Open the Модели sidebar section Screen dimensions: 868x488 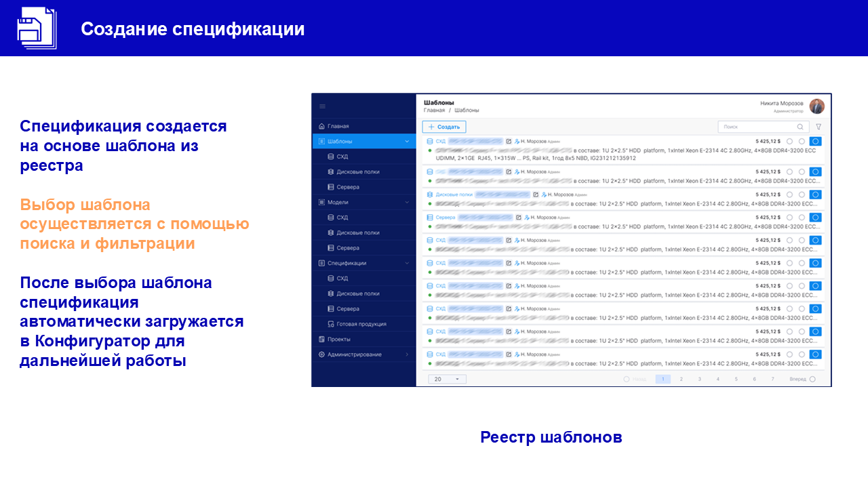pos(364,202)
